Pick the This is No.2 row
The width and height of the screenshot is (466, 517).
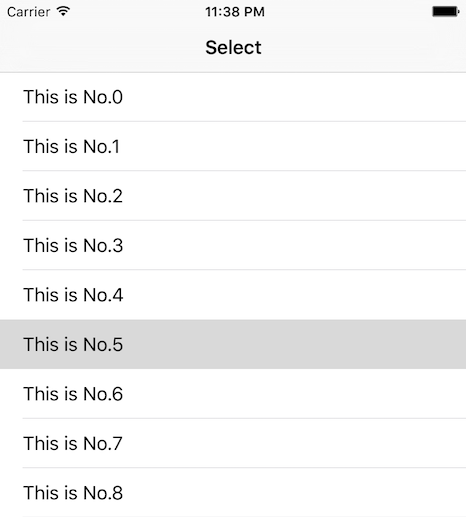coord(233,196)
